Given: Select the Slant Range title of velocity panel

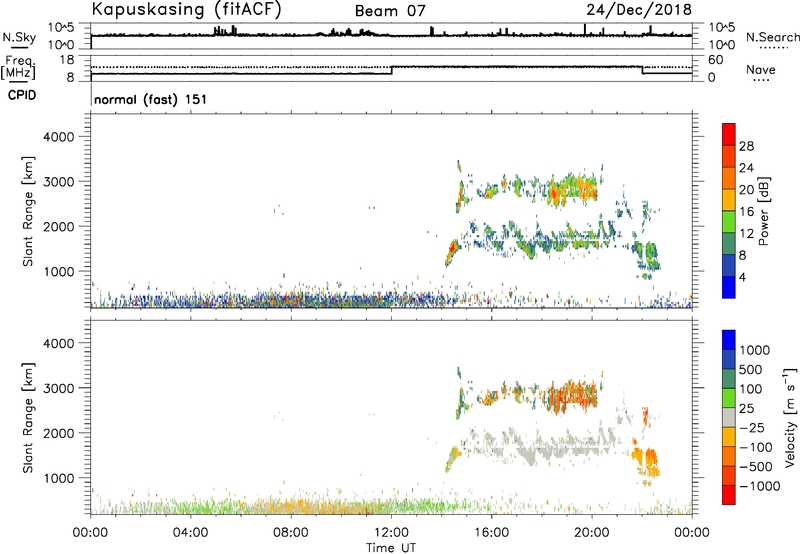Looking at the screenshot, I should pyautogui.click(x=28, y=418).
